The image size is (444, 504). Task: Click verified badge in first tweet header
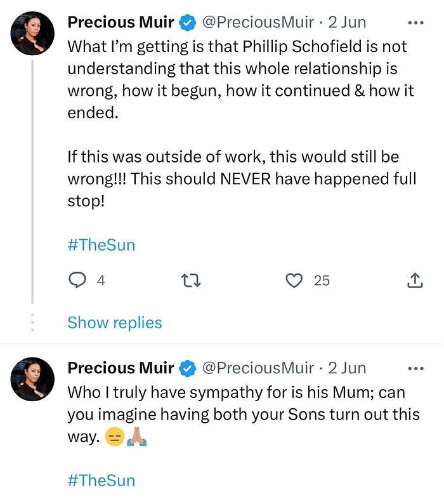click(187, 23)
